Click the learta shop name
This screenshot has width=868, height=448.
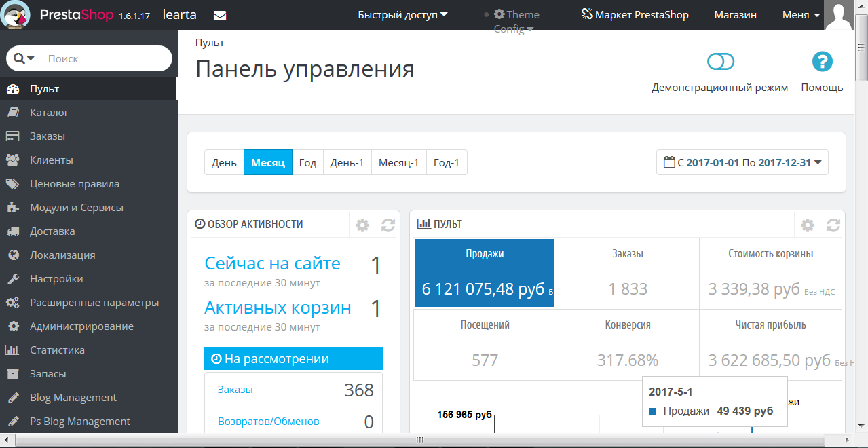click(x=179, y=14)
